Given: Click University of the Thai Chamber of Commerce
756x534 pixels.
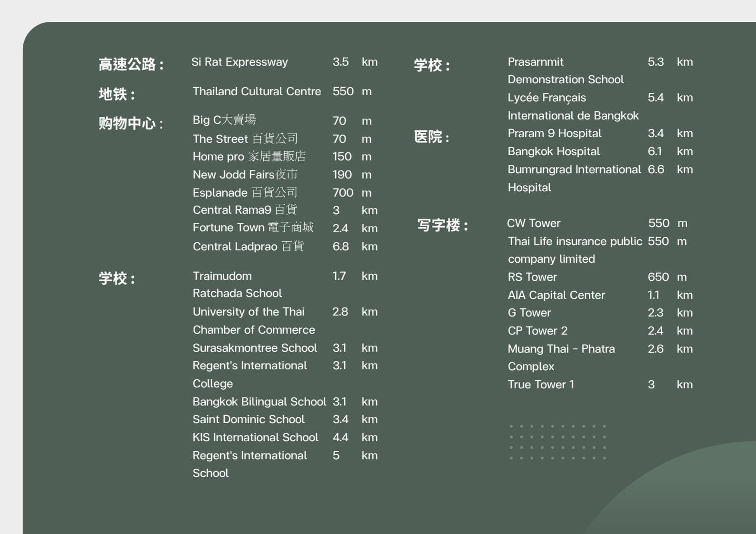Looking at the screenshot, I should click(x=254, y=321).
